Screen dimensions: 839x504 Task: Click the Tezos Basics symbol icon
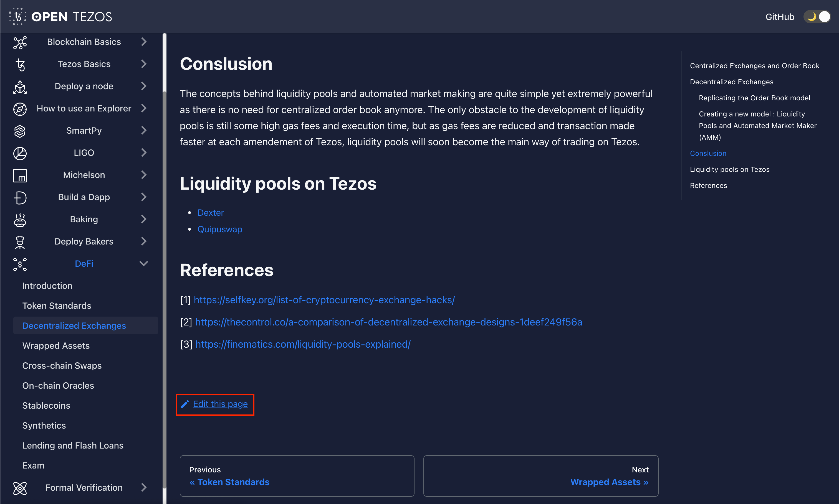pyautogui.click(x=20, y=65)
